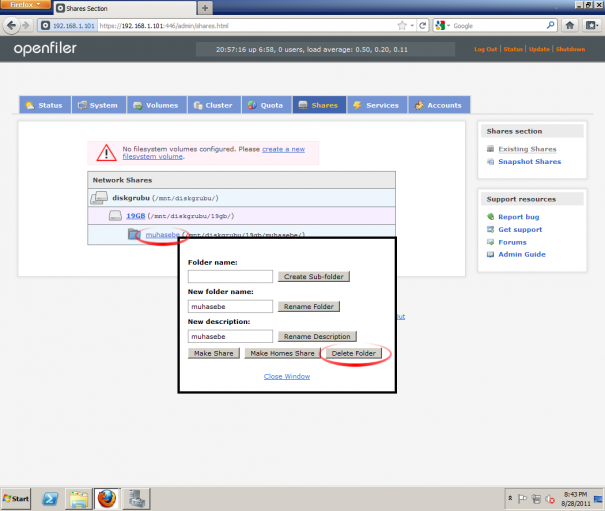This screenshot has height=511, width=605.
Task: Open the bookmarks toolbar button
Action: pos(591,25)
